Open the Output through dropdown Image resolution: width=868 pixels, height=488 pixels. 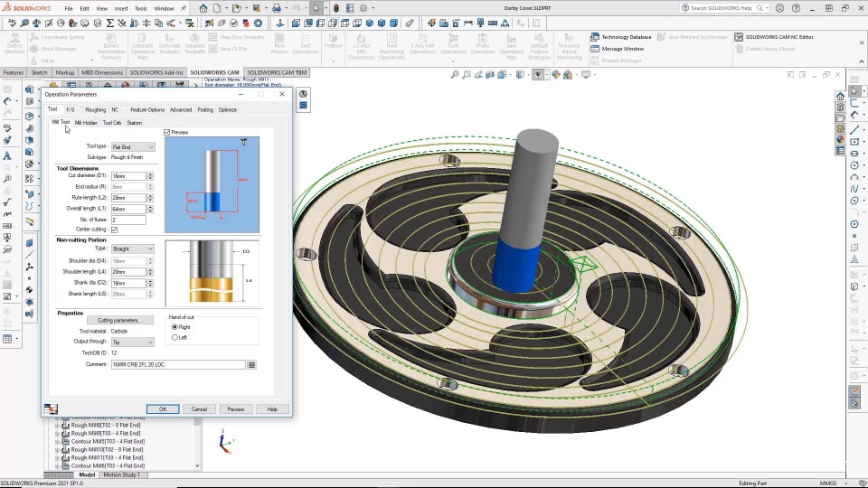pos(132,343)
